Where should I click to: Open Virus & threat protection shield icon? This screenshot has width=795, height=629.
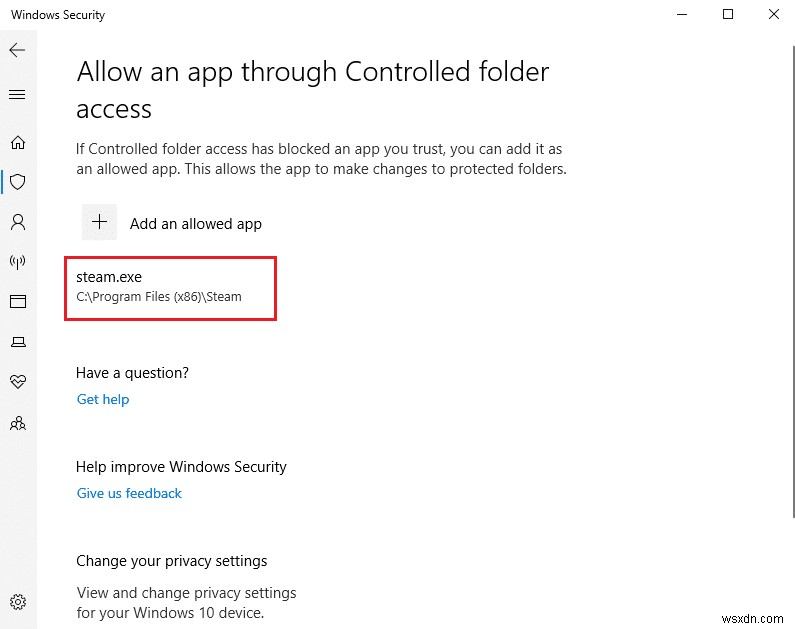point(17,182)
